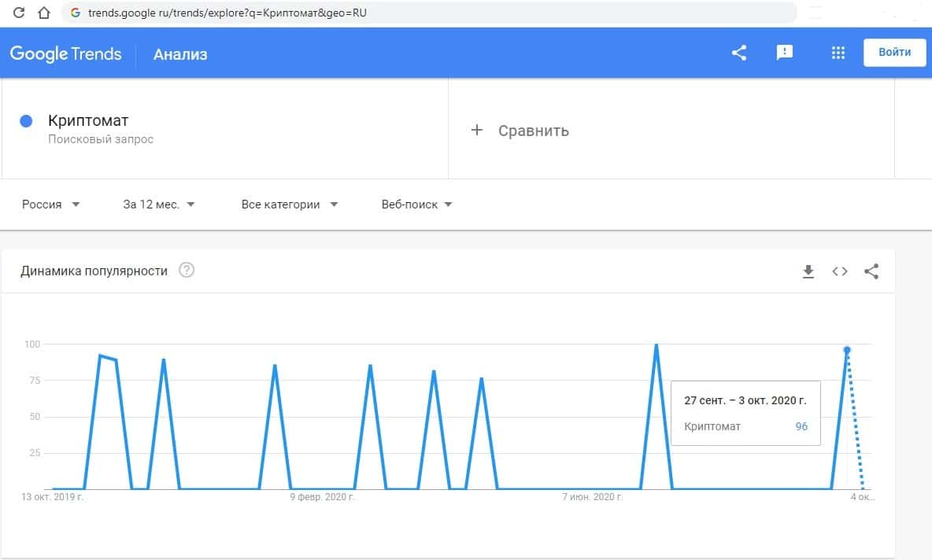
Task: Open the Google apps grid icon
Action: (838, 53)
